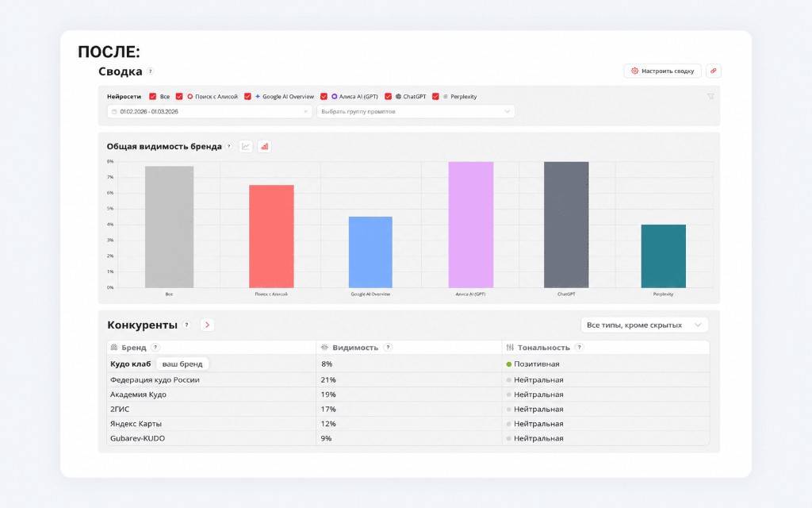Select the Федерация кудо России row
The height and width of the screenshot is (508, 812).
408,379
